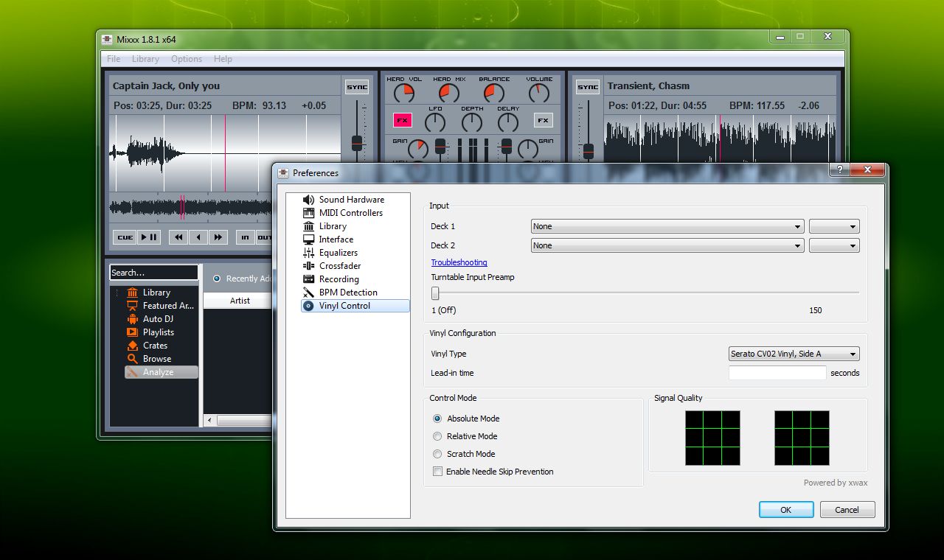Click OK in Preferences dialog
Screen dimensions: 944x560
pyautogui.click(x=786, y=510)
